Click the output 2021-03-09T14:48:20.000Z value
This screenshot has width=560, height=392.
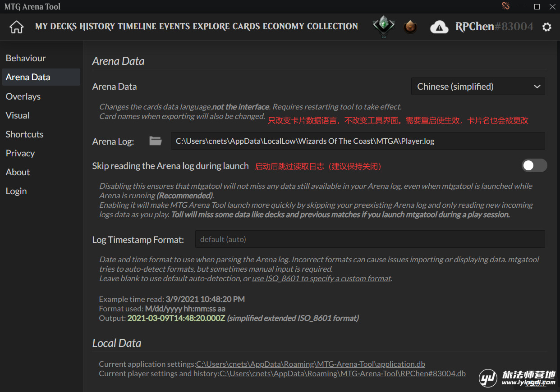point(176,318)
